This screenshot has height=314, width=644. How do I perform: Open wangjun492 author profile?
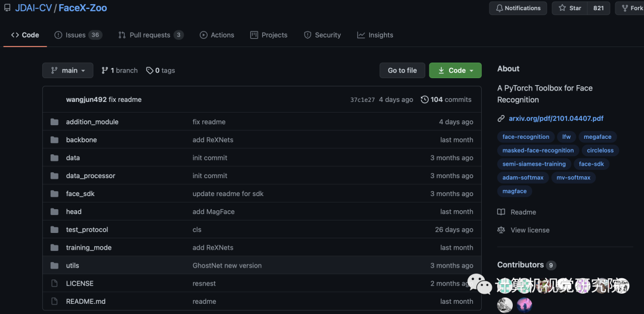[x=86, y=100]
